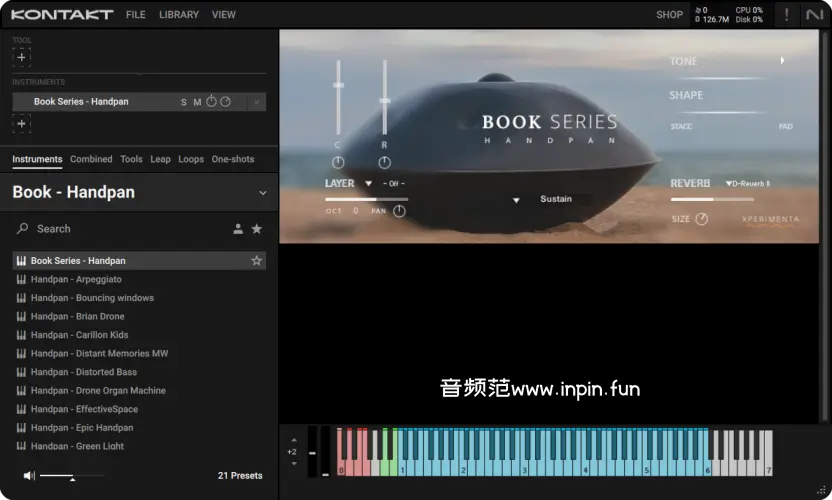The image size is (832, 500).
Task: Add an instrument with plus button below Handpan
Action: click(21, 123)
